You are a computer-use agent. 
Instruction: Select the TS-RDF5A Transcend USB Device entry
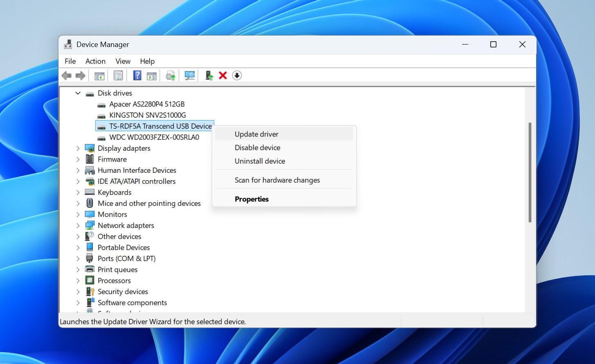155,126
